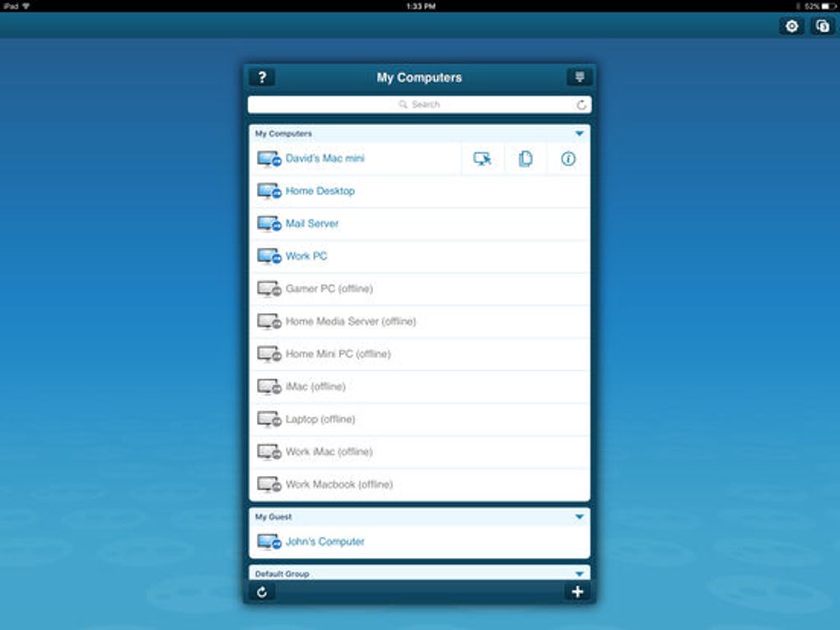This screenshot has height=630, width=840.
Task: Open the help question mark button
Action: tap(262, 77)
